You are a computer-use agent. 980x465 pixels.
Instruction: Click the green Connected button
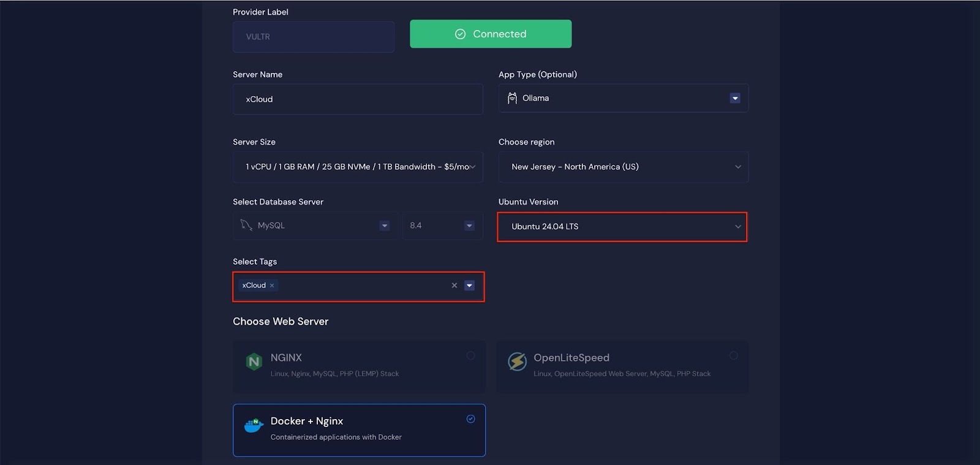pos(491,34)
